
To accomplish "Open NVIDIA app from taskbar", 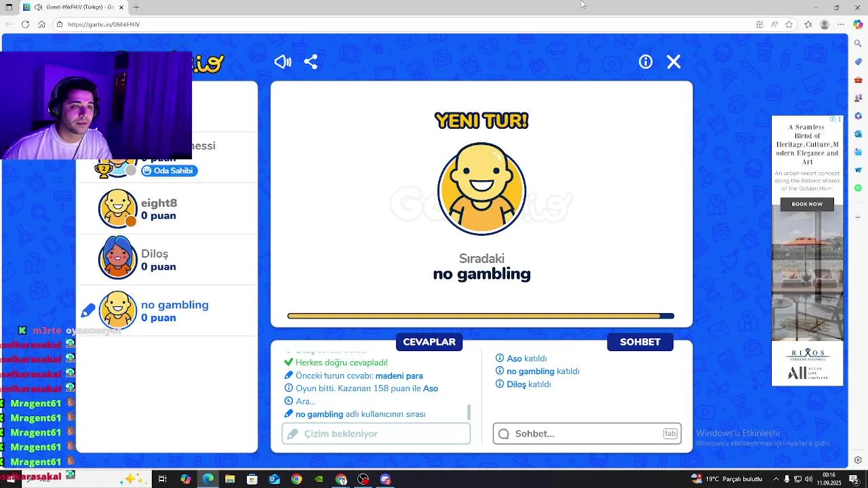I will coord(319,479).
